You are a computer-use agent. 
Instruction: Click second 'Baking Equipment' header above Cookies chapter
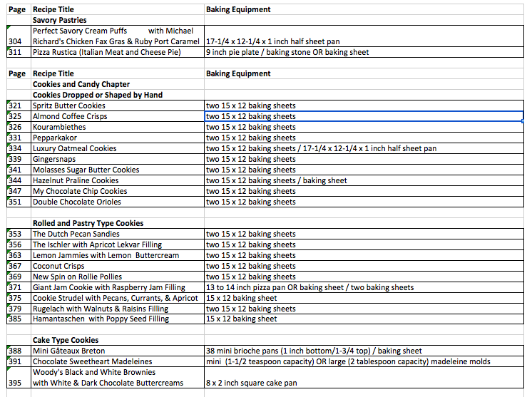pyautogui.click(x=364, y=73)
